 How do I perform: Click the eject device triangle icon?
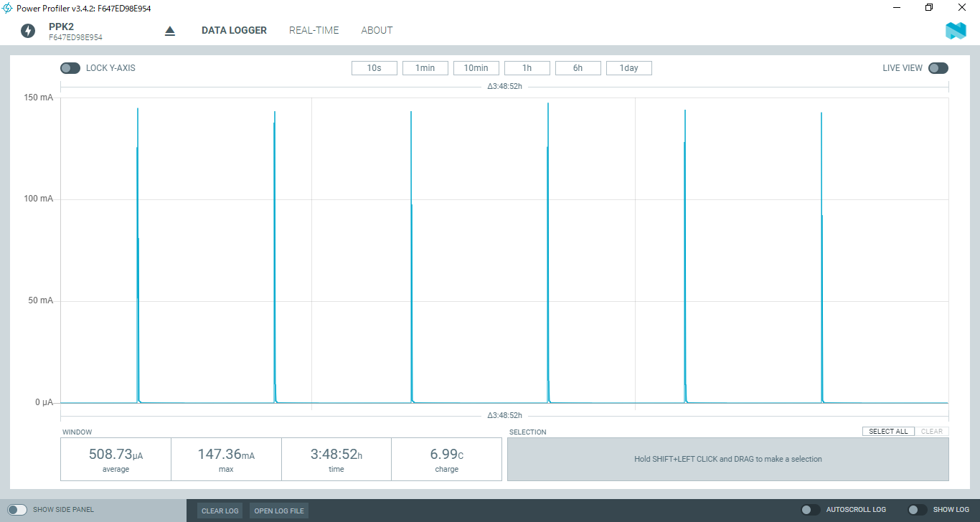(170, 31)
